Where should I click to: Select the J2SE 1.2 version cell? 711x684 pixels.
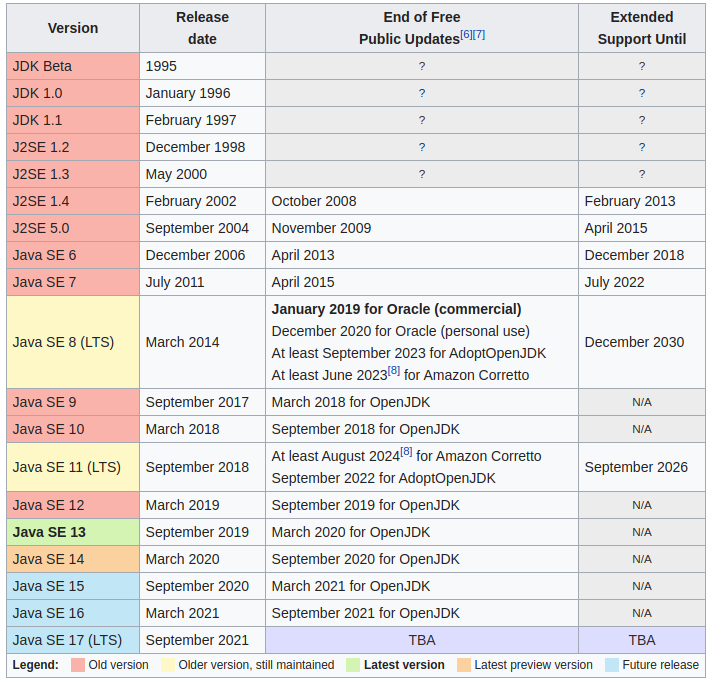[73, 147]
